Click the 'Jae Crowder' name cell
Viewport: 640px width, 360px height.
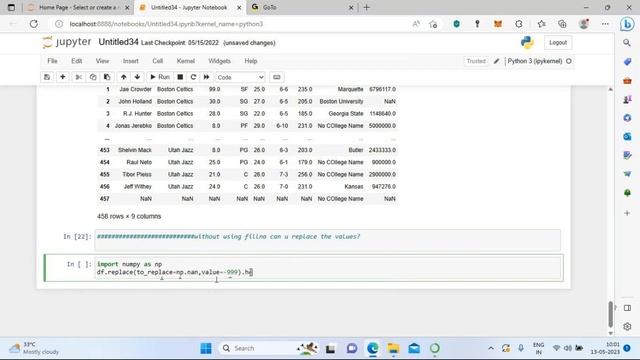(x=135, y=89)
